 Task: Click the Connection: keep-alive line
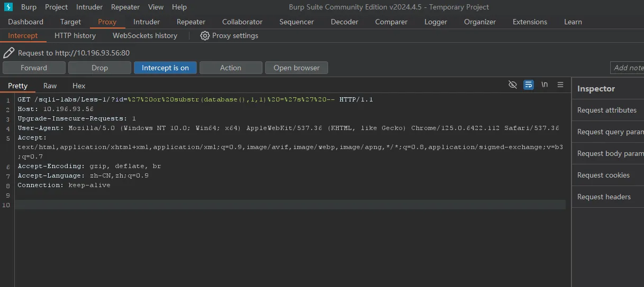64,185
